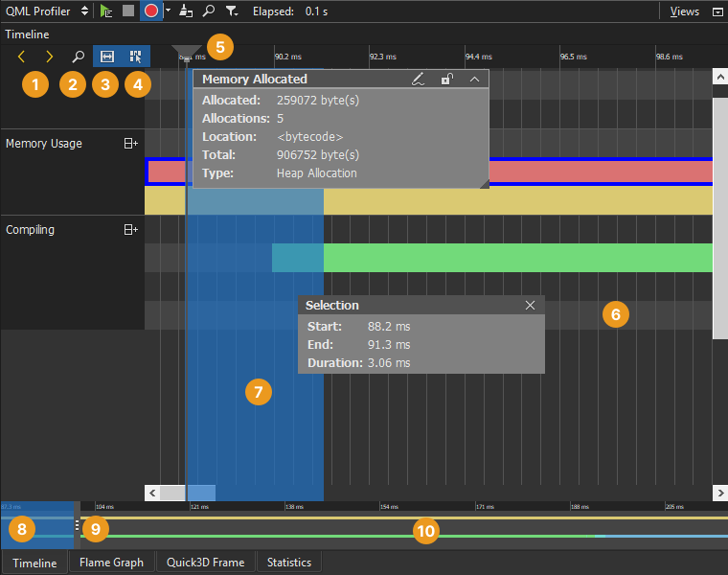Collapse the Memory Allocated details panel

[x=474, y=80]
